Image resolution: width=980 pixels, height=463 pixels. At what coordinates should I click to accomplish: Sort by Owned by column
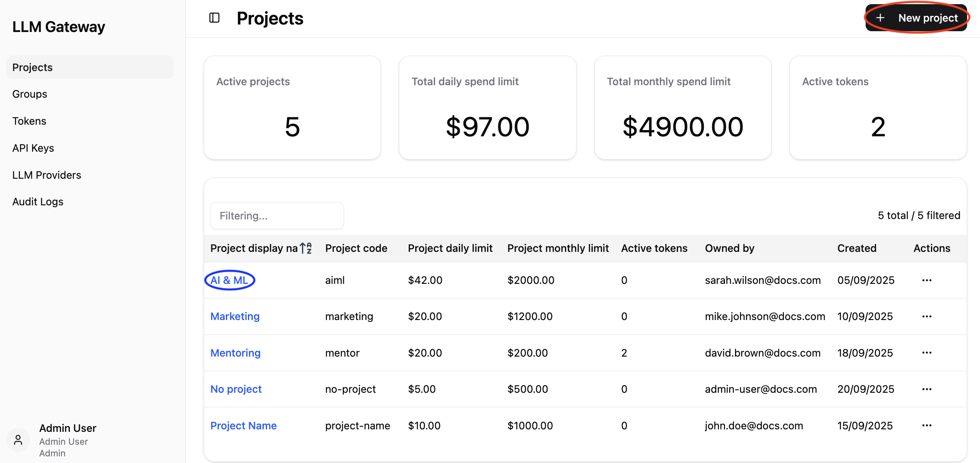[730, 248]
